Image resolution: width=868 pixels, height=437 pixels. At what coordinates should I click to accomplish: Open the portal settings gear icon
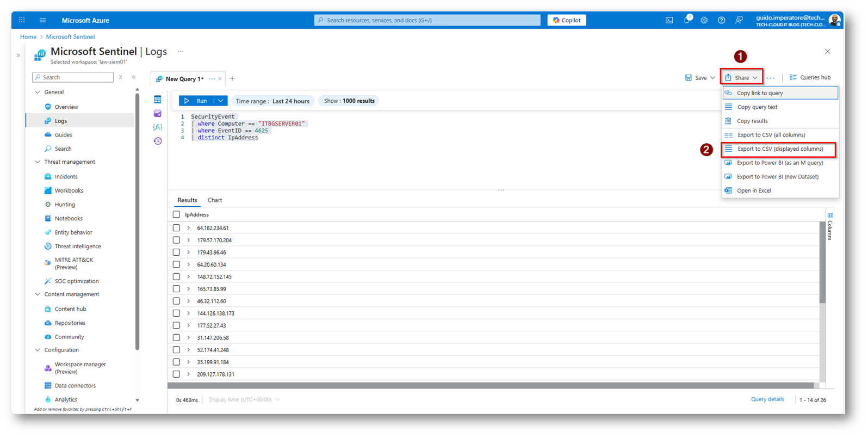coord(704,20)
